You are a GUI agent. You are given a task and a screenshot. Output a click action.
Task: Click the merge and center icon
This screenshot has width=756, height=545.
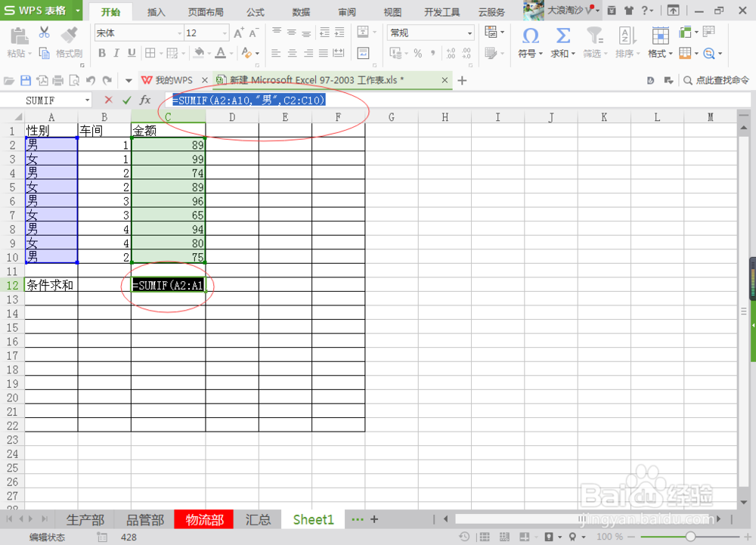coord(363,33)
